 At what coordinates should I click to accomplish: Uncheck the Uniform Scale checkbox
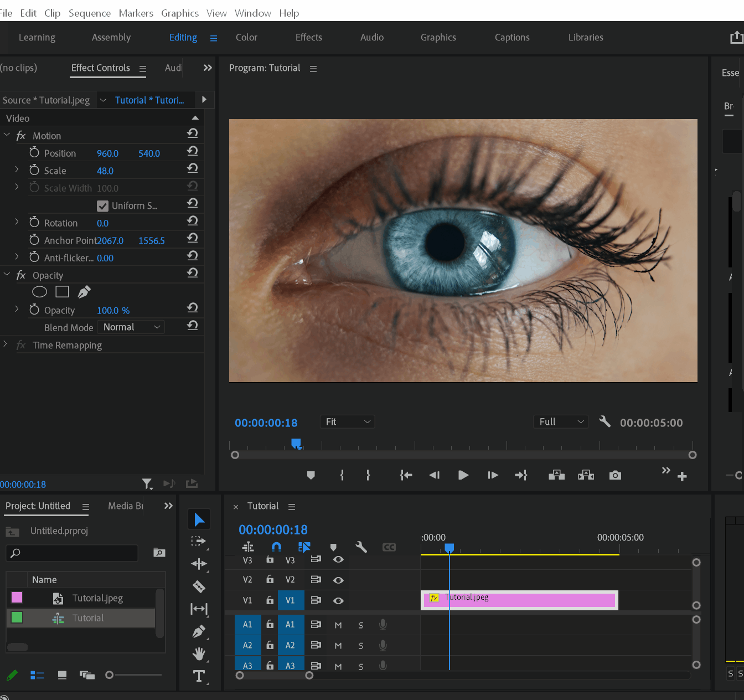[x=102, y=206]
